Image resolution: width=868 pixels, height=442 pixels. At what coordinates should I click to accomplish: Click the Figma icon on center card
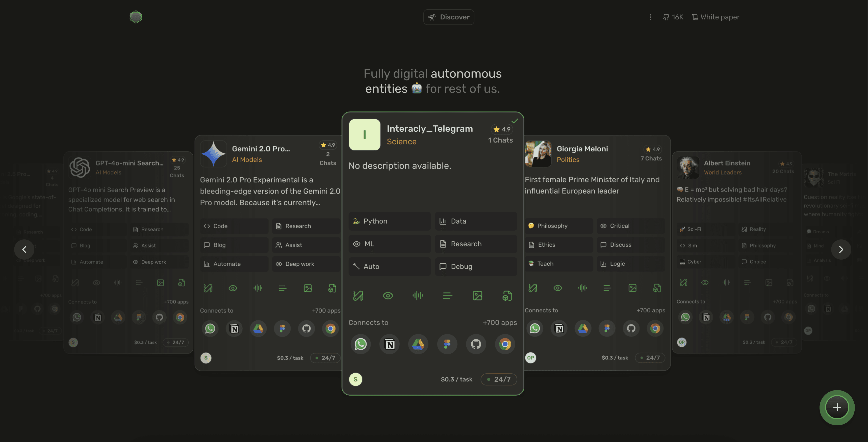click(x=447, y=344)
